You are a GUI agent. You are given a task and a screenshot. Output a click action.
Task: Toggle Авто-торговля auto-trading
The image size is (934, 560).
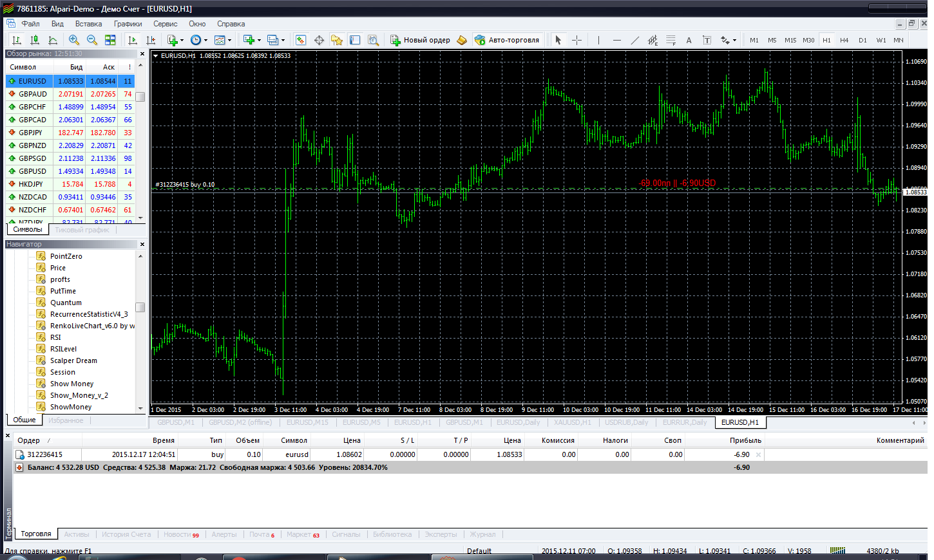(x=507, y=40)
